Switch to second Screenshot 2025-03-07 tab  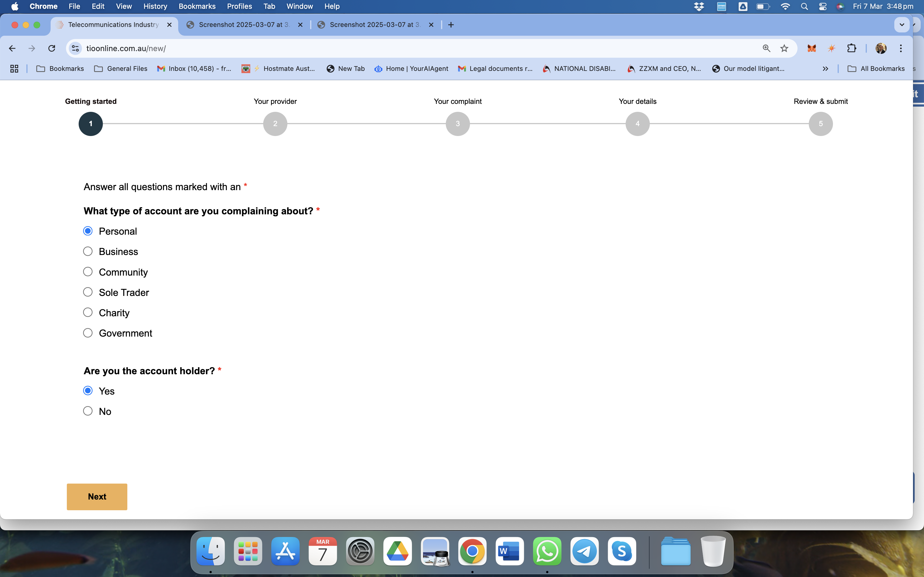pyautogui.click(x=374, y=25)
